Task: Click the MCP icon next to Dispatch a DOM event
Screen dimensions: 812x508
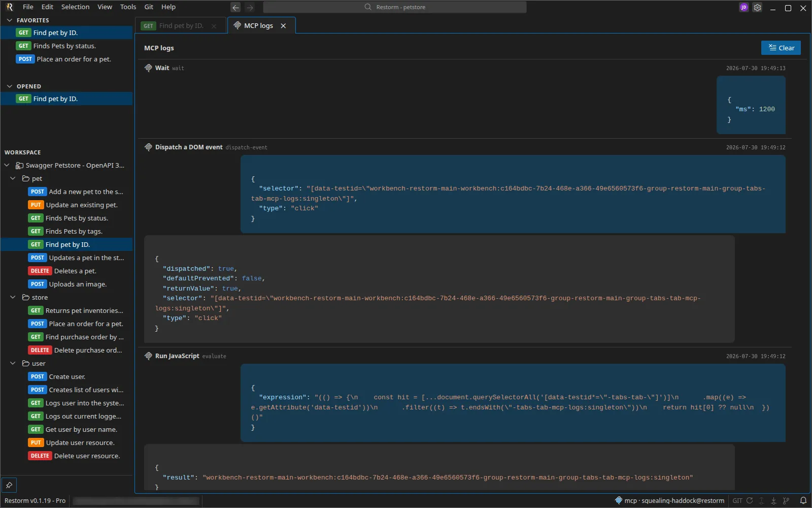Action: 148,147
